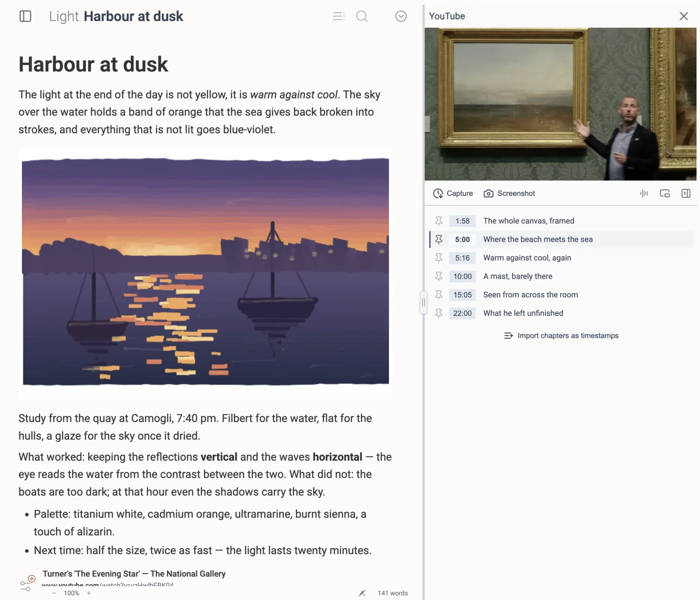Image resolution: width=700 pixels, height=600 pixels.
Task: Click the Light folder breadcrumb
Action: pyautogui.click(x=64, y=16)
